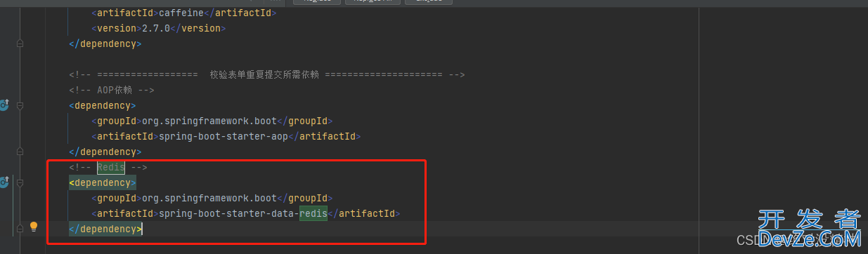This screenshot has width=868, height=254.
Task: Toggle fold marker at AOP dependency closing tag
Action: (x=20, y=152)
